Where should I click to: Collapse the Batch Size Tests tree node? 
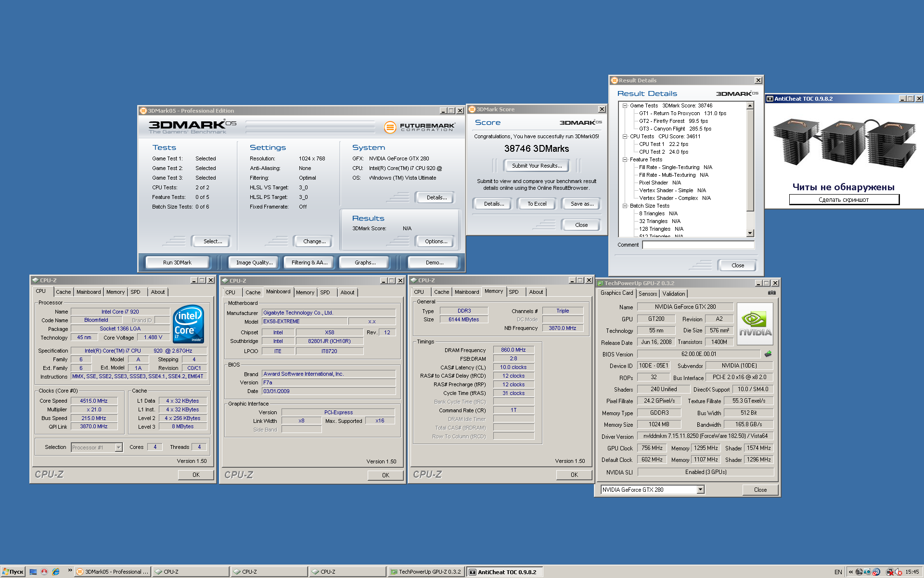point(625,206)
